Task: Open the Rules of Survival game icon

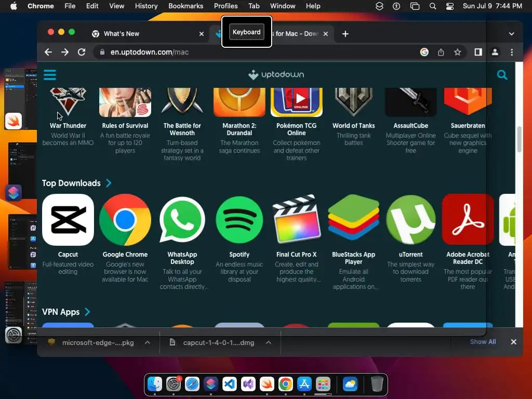Action: pos(125,102)
